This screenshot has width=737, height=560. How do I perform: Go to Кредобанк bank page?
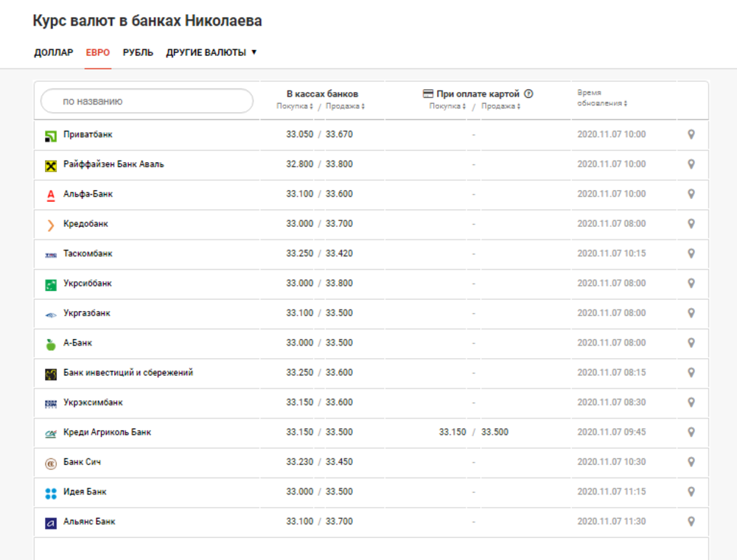pos(85,223)
